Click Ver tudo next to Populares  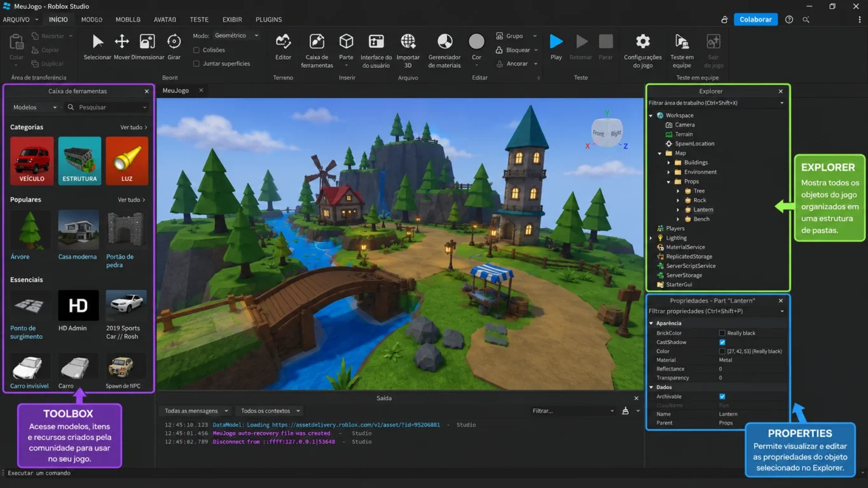pyautogui.click(x=131, y=200)
